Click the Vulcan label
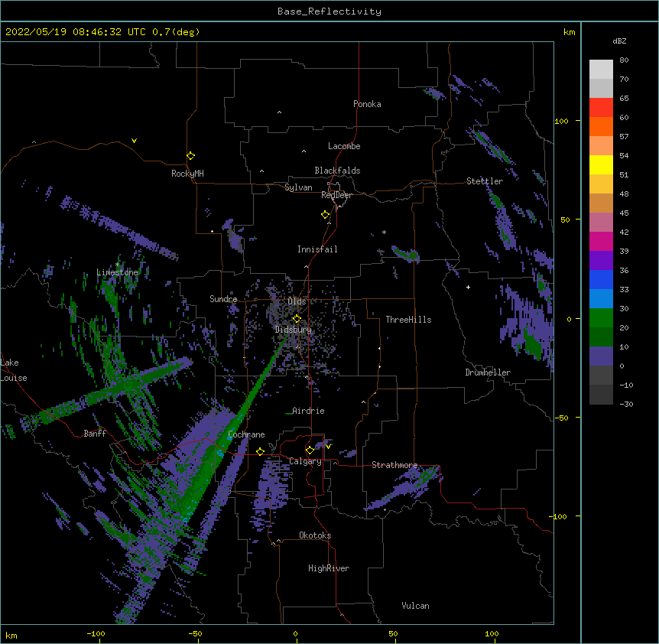Viewport: 659px width, 644px height. [415, 606]
